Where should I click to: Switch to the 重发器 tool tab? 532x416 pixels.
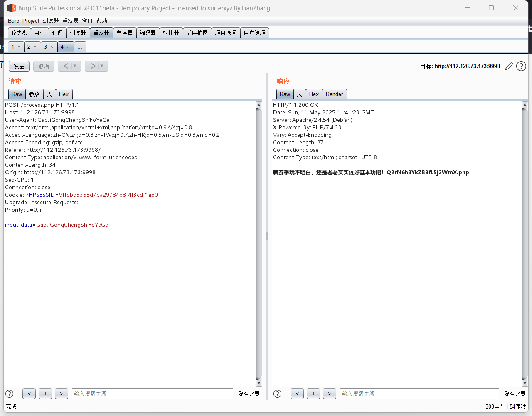coord(101,33)
